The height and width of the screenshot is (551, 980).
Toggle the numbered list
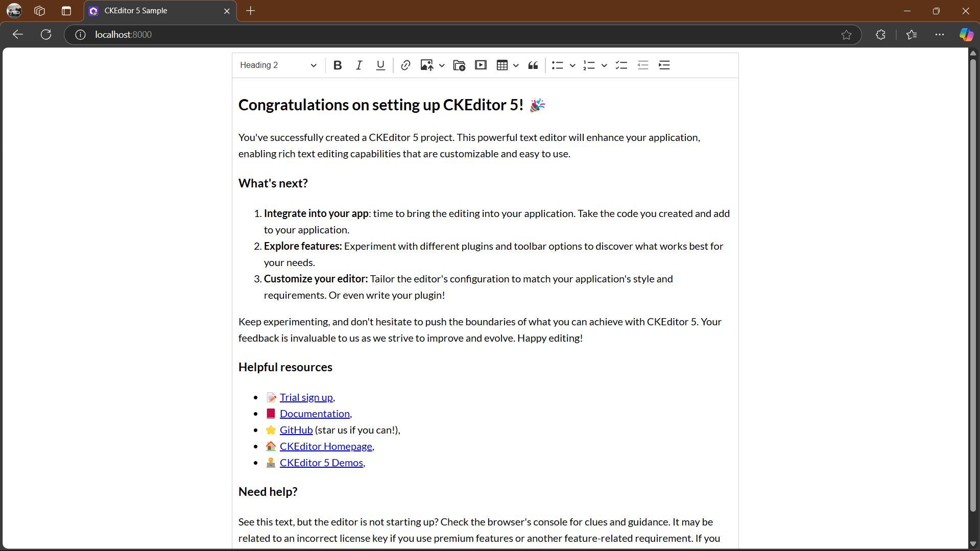click(x=589, y=65)
